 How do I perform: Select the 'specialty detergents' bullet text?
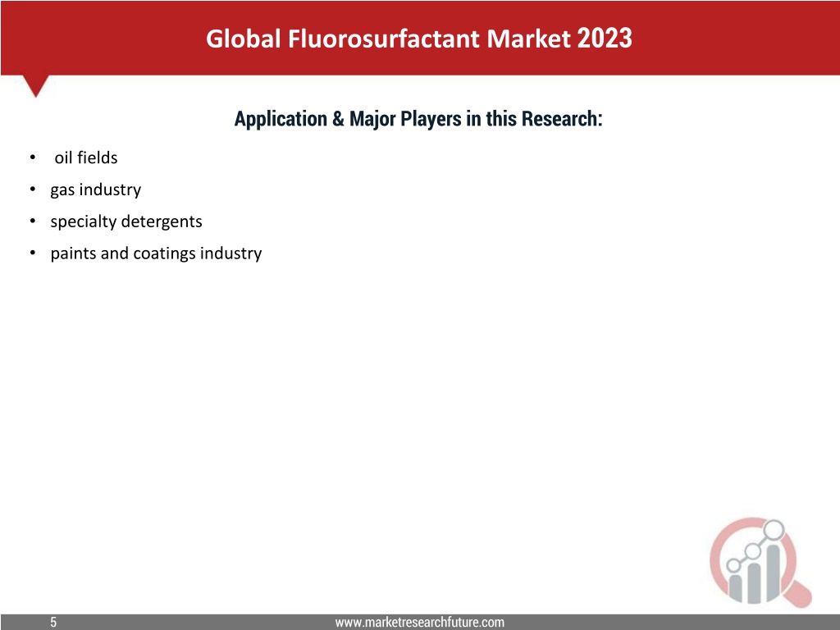[126, 221]
